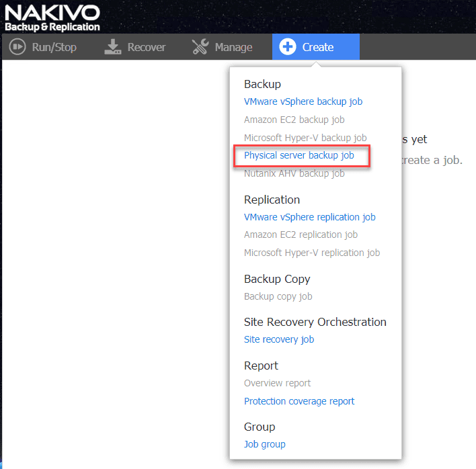
Task: Click the Site Recovery Orchestration heading
Action: [x=315, y=322]
